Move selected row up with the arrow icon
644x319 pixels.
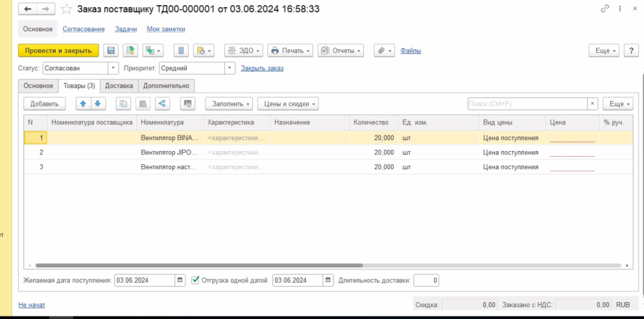pyautogui.click(x=83, y=104)
